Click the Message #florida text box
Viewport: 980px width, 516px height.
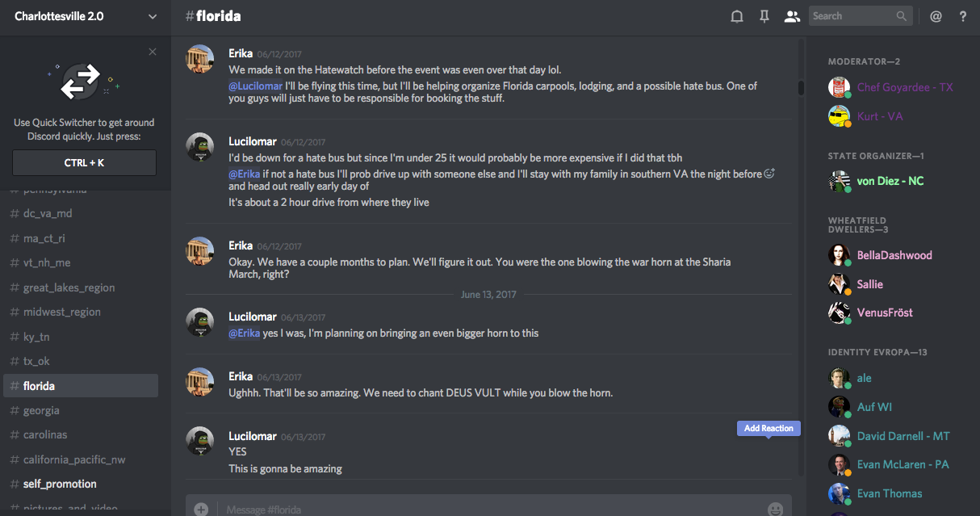coord(484,509)
